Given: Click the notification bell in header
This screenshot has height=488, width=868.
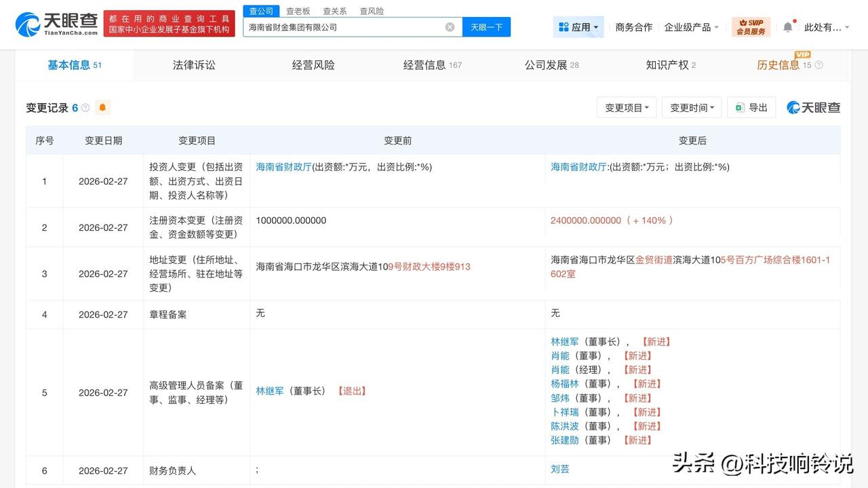Looking at the screenshot, I should click(x=787, y=27).
